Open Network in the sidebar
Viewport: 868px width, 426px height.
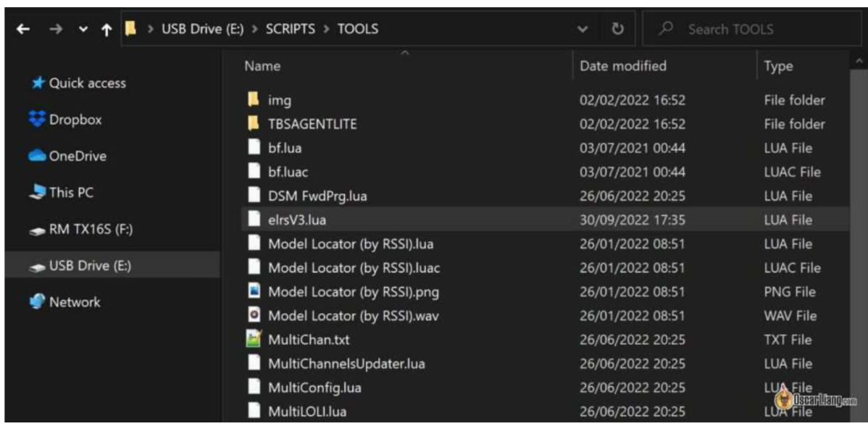tap(75, 302)
